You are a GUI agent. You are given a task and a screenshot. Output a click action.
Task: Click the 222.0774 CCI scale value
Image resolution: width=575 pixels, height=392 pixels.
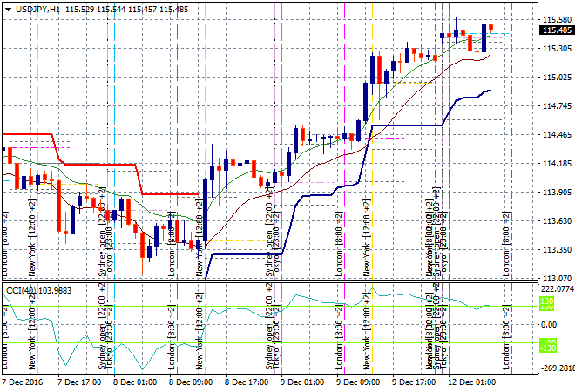coord(556,288)
